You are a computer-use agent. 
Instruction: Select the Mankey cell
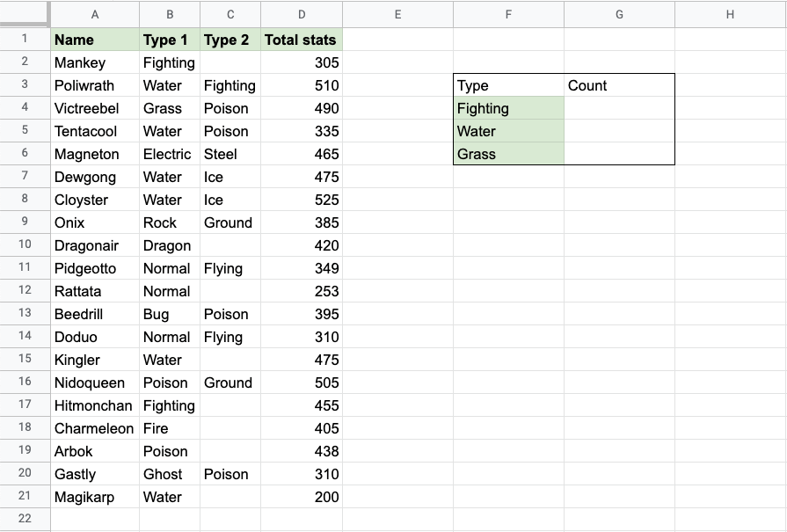95,62
